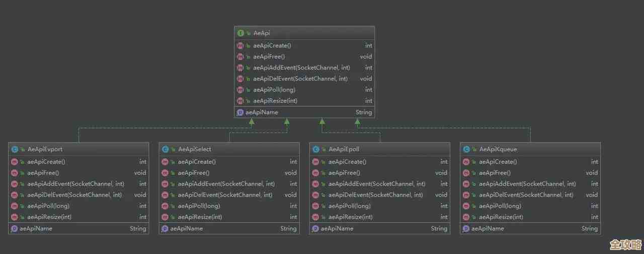
Task: Click method icon beside aeApiPoll(long) in AeApiSelect
Action: point(165,206)
